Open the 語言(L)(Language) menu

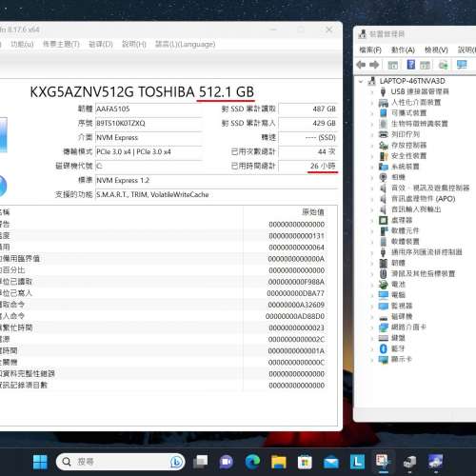pyautogui.click(x=185, y=44)
